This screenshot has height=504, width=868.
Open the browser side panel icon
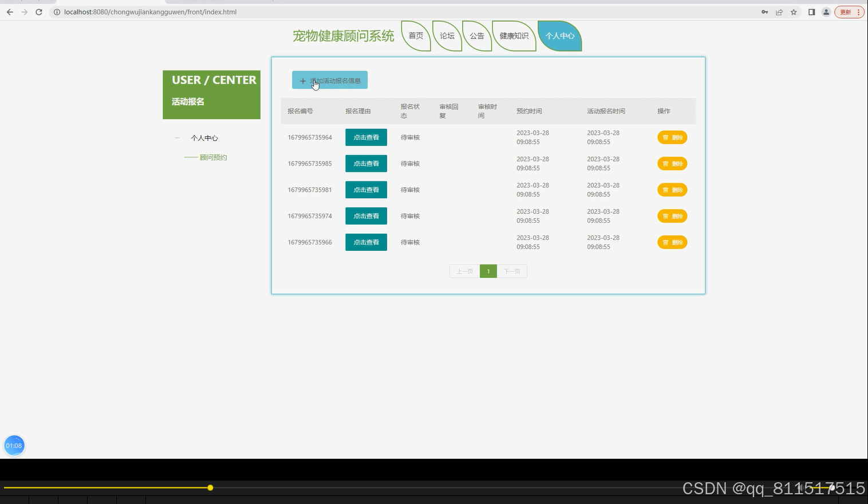(x=811, y=12)
